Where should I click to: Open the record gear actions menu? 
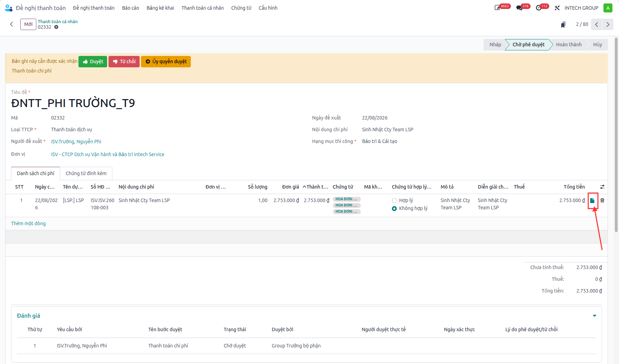tap(56, 27)
